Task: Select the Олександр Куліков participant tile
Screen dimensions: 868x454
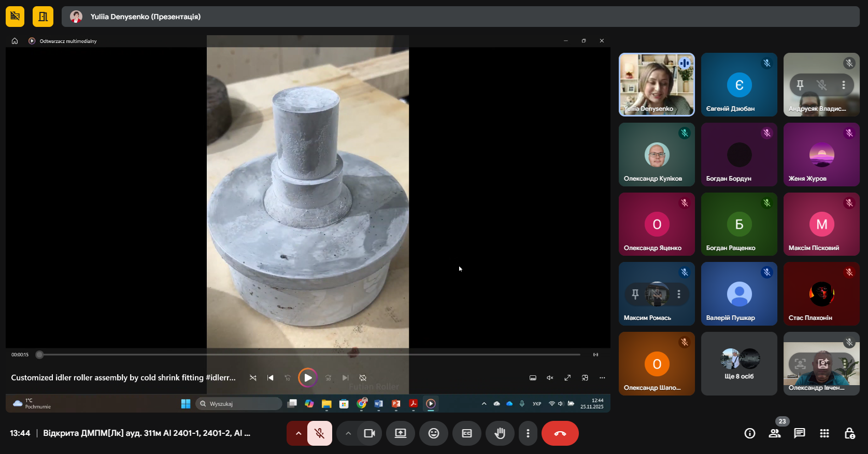Action: click(657, 154)
